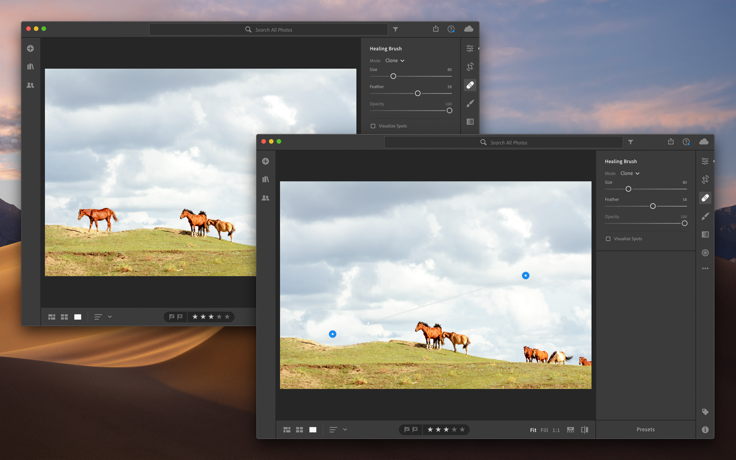Open the sort order dropdown in back window

click(x=103, y=317)
